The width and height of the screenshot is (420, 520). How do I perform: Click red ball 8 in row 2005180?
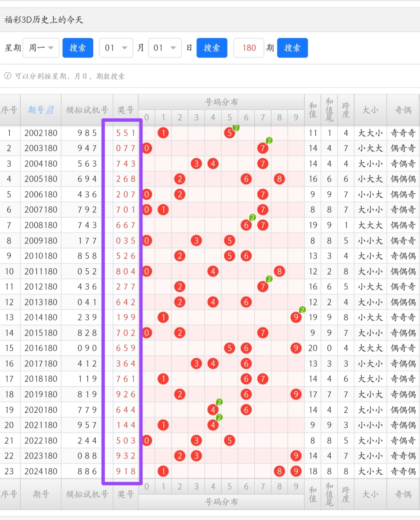[x=279, y=179]
